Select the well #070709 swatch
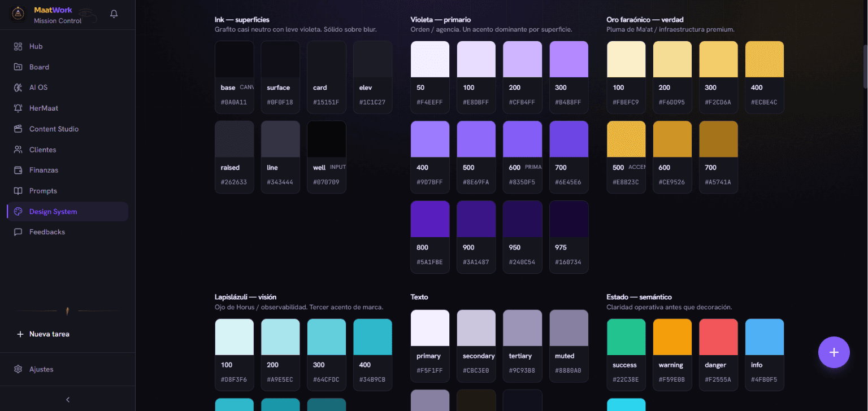 point(327,157)
